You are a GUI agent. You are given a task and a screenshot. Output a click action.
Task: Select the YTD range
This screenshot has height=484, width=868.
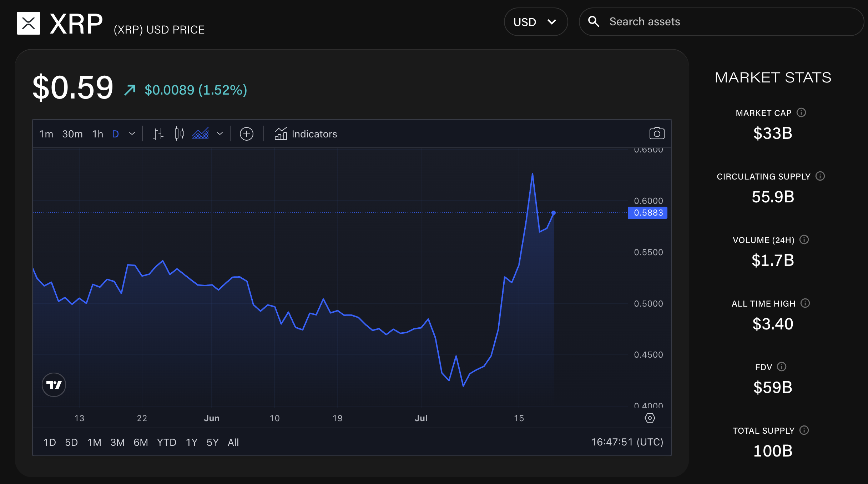point(167,443)
